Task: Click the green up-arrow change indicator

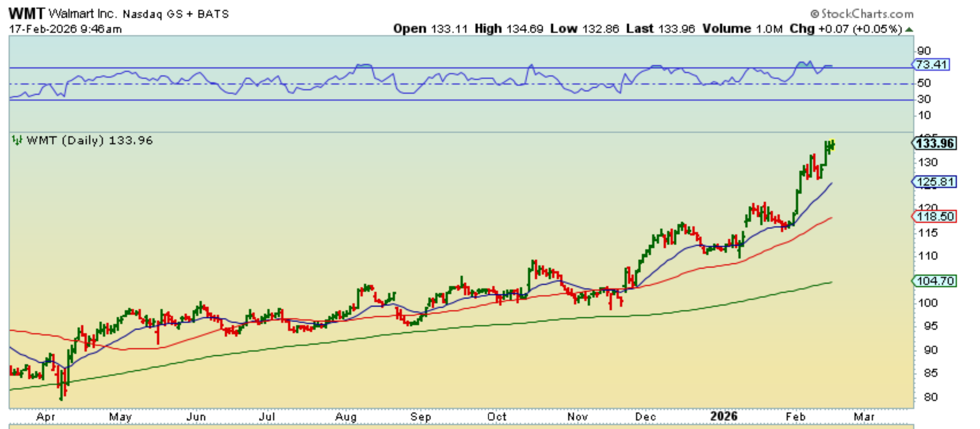Action: tap(909, 29)
